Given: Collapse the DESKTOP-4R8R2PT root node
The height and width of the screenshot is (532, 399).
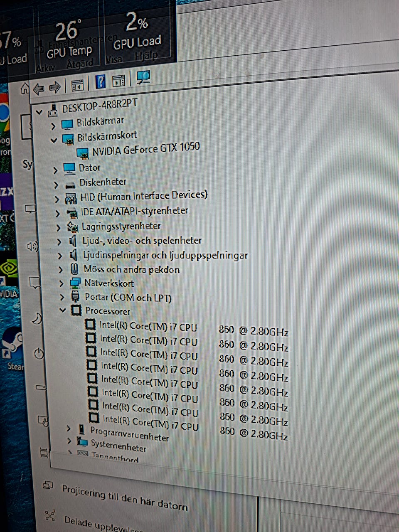Looking at the screenshot, I should [39, 112].
